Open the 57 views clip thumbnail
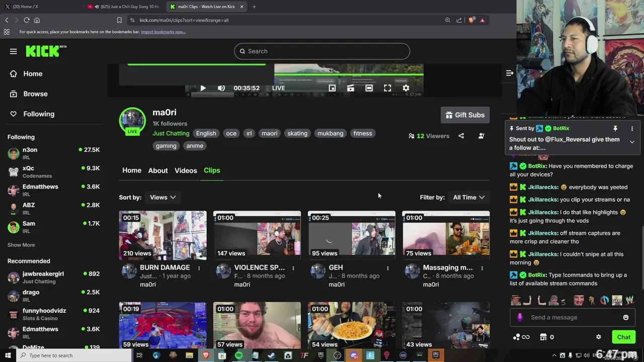This screenshot has height=362, width=644. click(x=257, y=325)
